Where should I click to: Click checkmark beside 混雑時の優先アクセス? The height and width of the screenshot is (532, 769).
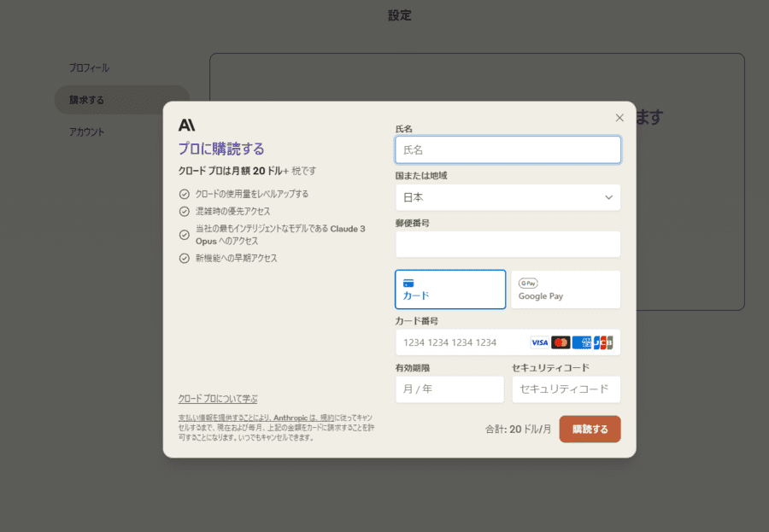click(184, 211)
